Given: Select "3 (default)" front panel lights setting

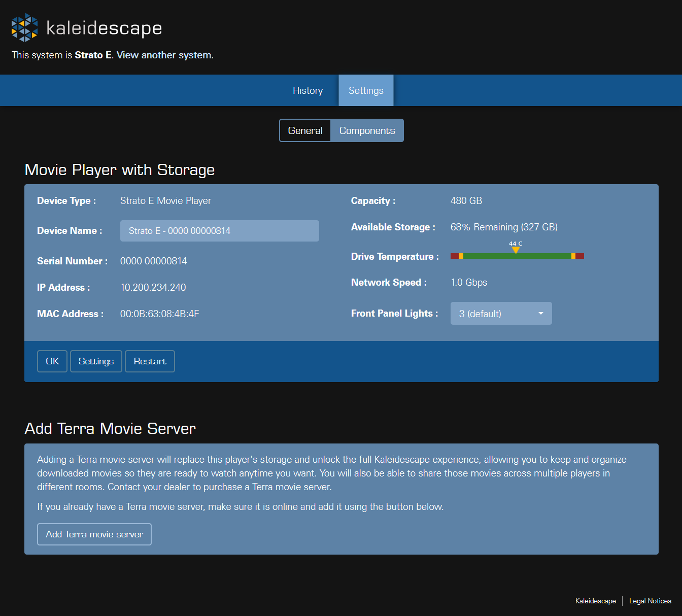Looking at the screenshot, I should click(480, 313).
